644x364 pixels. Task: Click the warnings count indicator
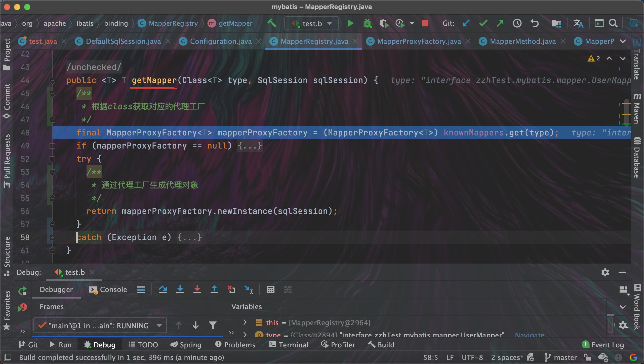click(x=594, y=58)
